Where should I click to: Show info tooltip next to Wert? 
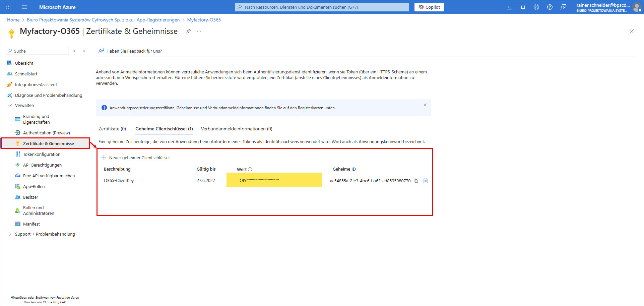250,169
